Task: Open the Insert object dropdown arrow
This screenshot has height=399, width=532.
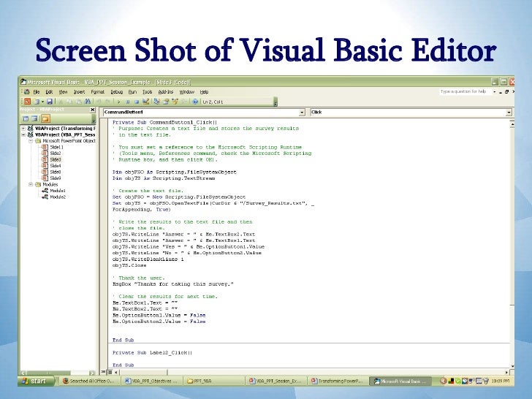Action: coord(42,102)
